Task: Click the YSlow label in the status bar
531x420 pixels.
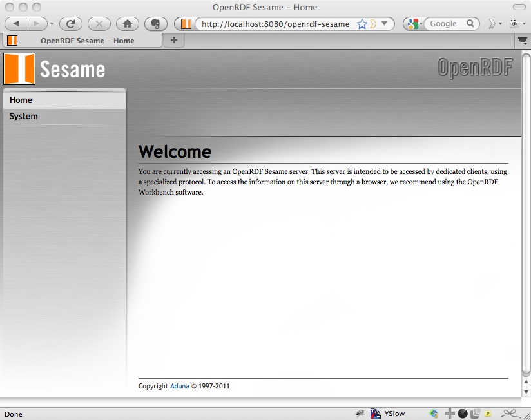Action: (394, 414)
